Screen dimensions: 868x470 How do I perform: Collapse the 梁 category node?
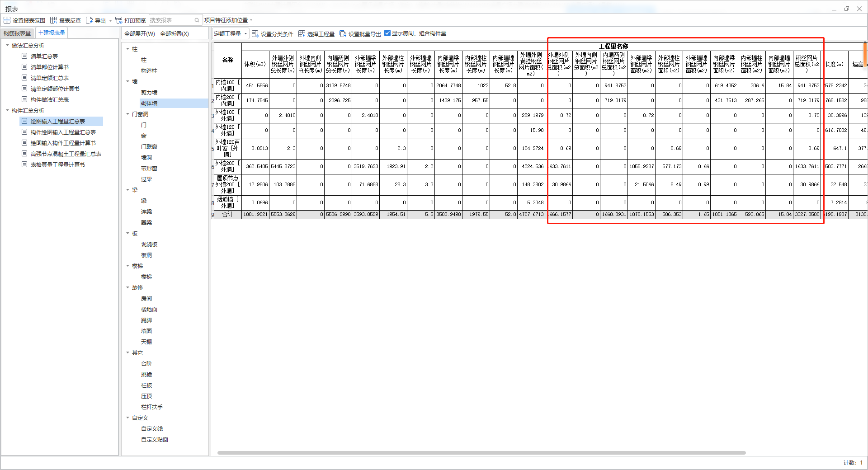click(x=127, y=190)
